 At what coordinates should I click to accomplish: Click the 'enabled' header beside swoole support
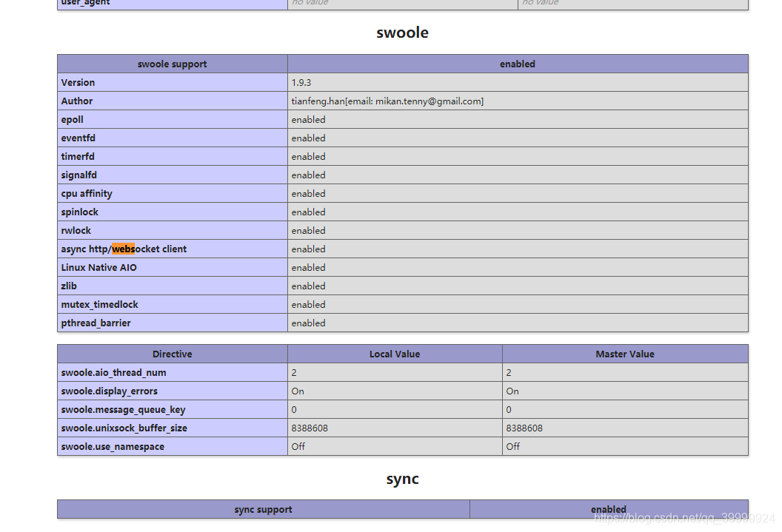(x=518, y=64)
